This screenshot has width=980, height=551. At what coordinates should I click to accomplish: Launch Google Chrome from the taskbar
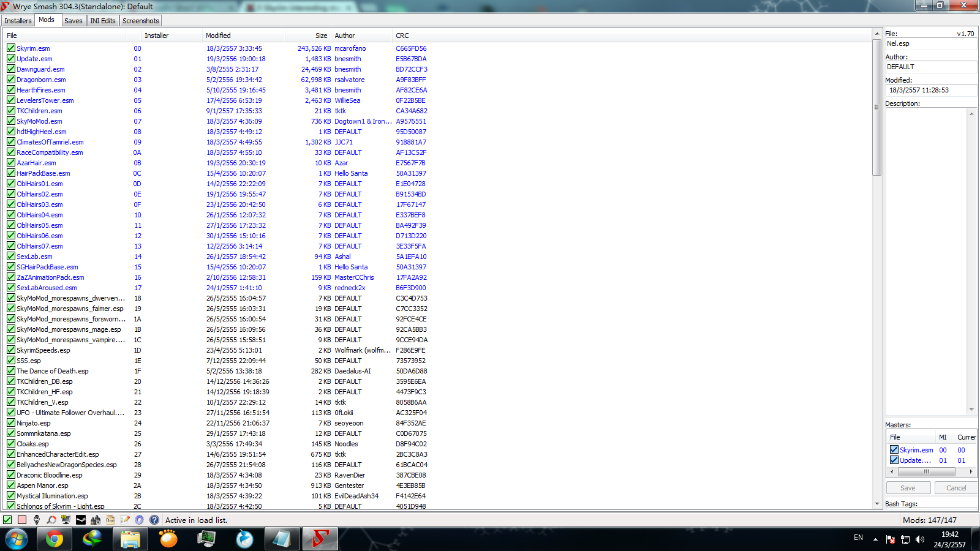(55, 539)
